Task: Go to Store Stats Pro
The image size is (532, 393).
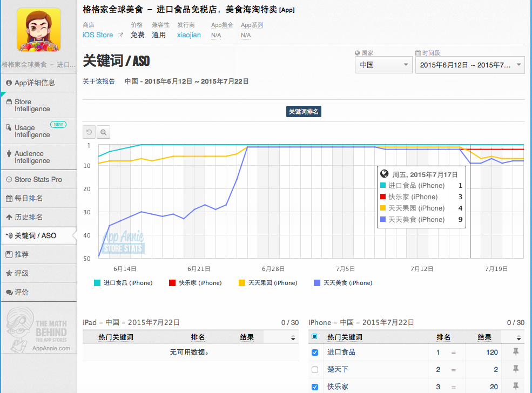Action: 39,179
